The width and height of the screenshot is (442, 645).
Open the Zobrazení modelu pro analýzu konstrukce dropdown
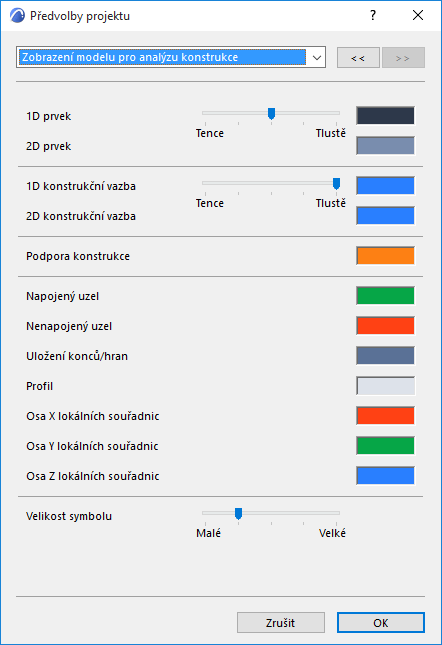(171, 57)
